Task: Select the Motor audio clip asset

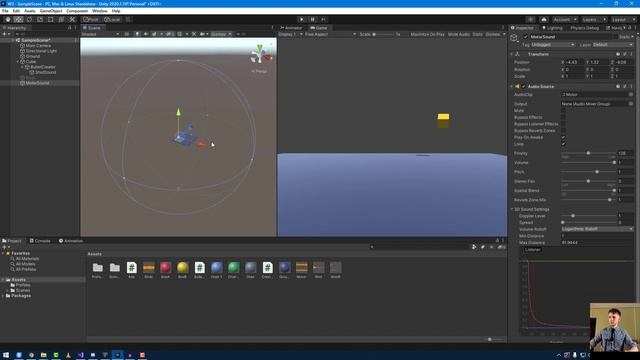Action: [302, 268]
